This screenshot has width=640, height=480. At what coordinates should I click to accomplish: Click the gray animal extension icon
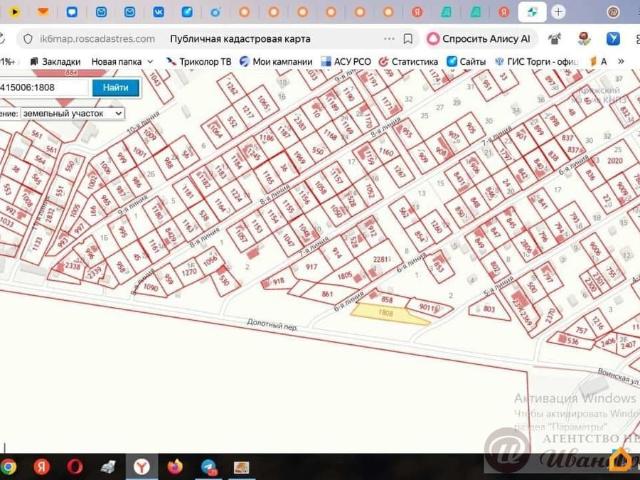tap(555, 39)
